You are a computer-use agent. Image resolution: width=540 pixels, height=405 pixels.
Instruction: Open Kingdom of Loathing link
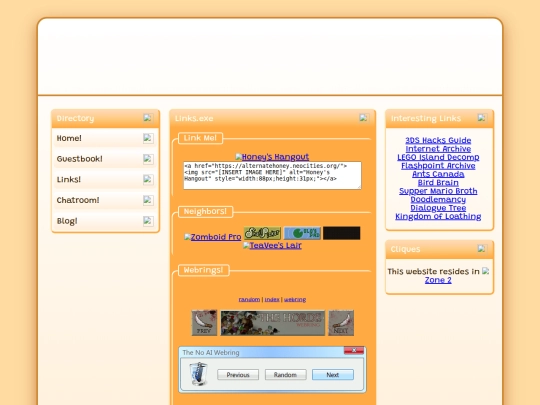point(438,216)
